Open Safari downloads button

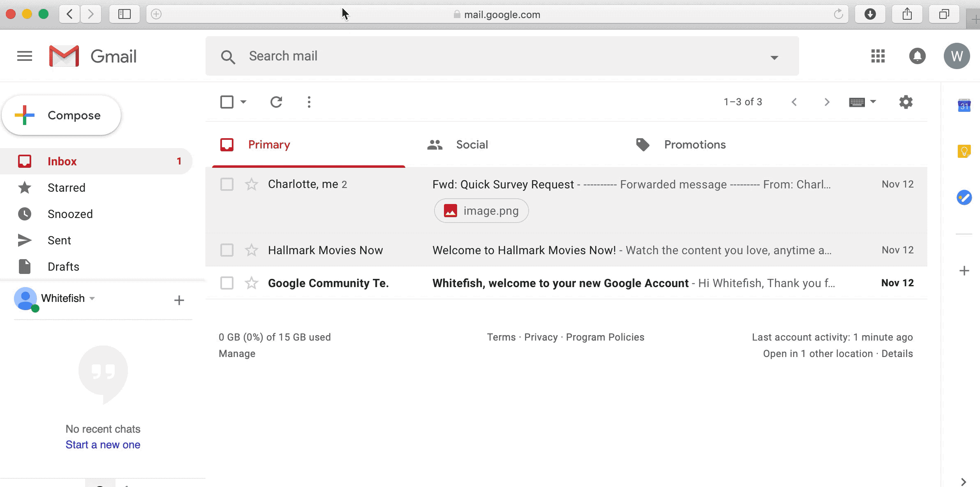pos(870,14)
